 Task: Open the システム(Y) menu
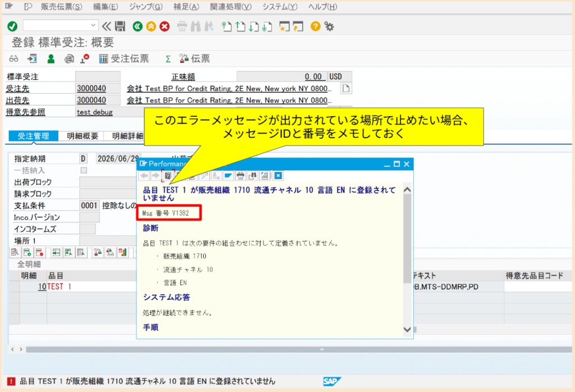pyautogui.click(x=280, y=7)
